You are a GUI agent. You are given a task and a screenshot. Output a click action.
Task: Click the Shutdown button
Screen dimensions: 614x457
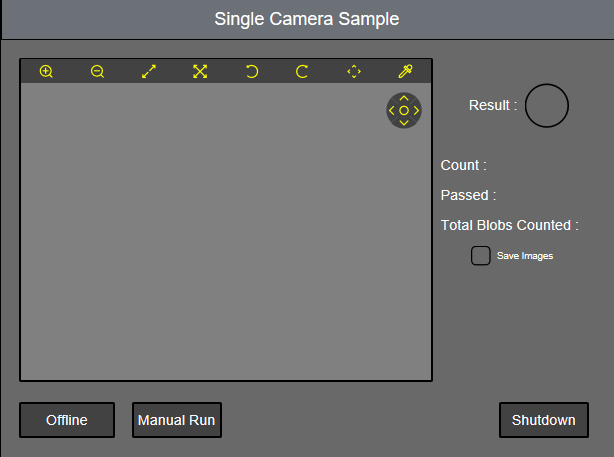[x=544, y=420]
